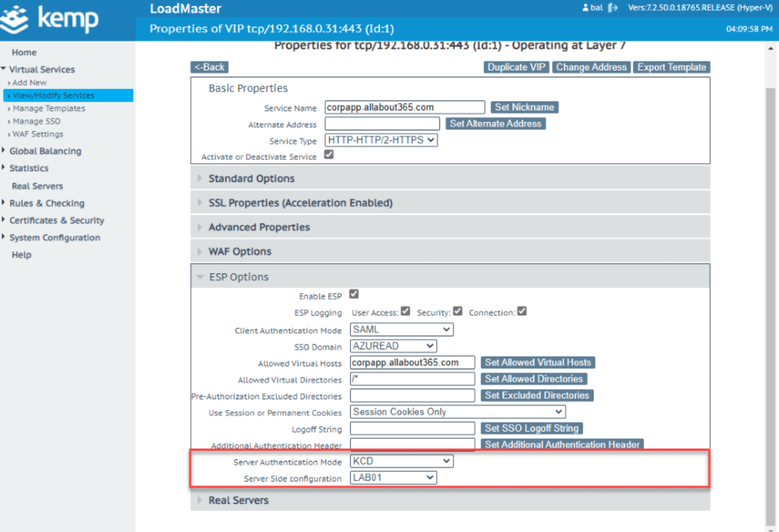Uncheck the Enable ESP checkbox
The image size is (779, 532).
click(354, 294)
